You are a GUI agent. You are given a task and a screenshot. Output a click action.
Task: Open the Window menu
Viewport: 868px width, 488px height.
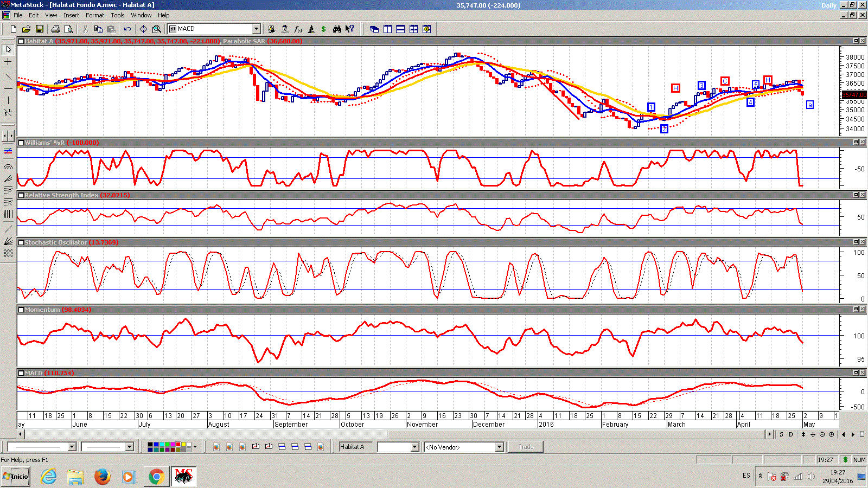(141, 15)
